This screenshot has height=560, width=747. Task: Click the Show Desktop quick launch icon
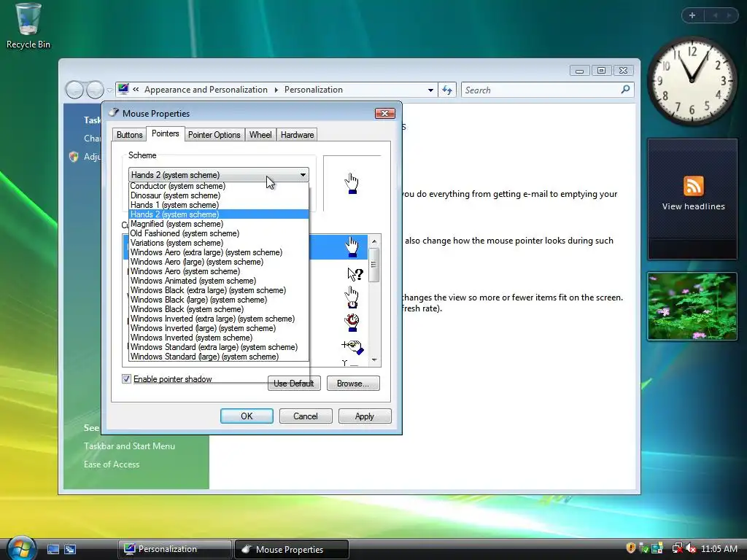click(53, 549)
